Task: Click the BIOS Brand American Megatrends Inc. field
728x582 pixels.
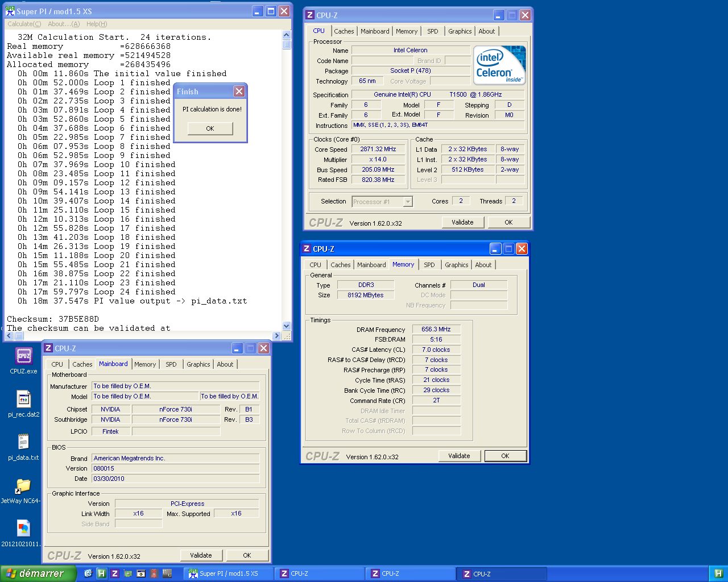Action: 176,458
